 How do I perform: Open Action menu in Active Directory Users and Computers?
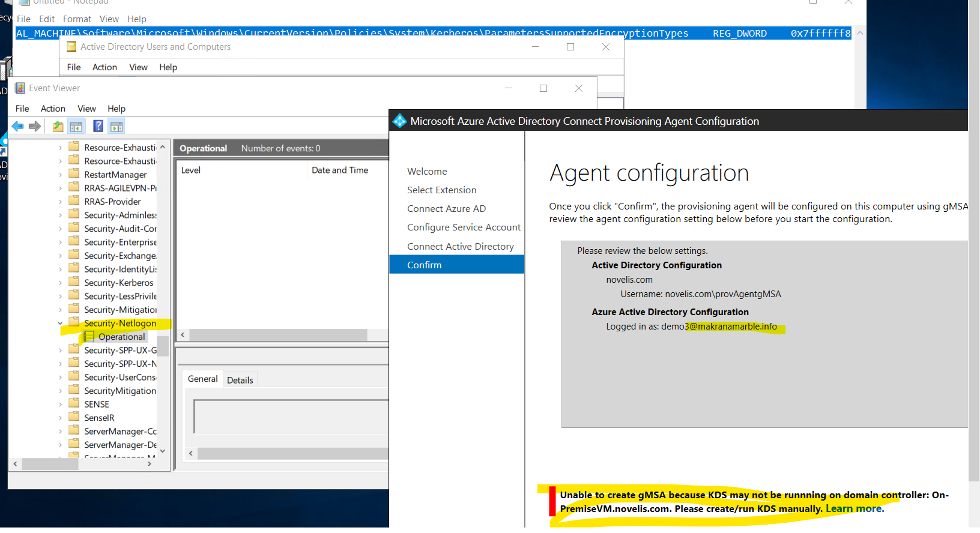(x=104, y=67)
